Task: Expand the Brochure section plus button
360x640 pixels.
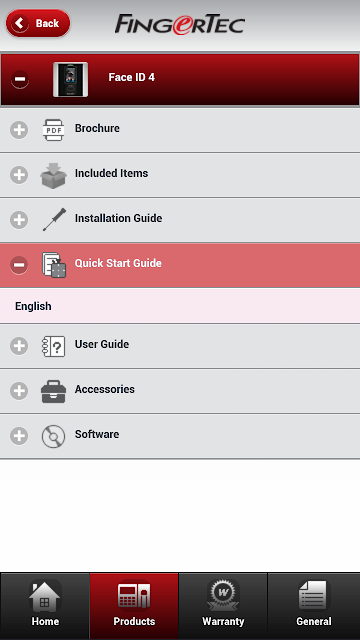Action: tap(19, 130)
